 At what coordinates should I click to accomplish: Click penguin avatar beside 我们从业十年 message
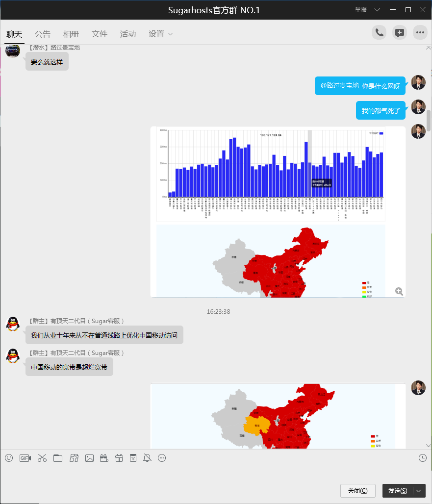coord(13,324)
